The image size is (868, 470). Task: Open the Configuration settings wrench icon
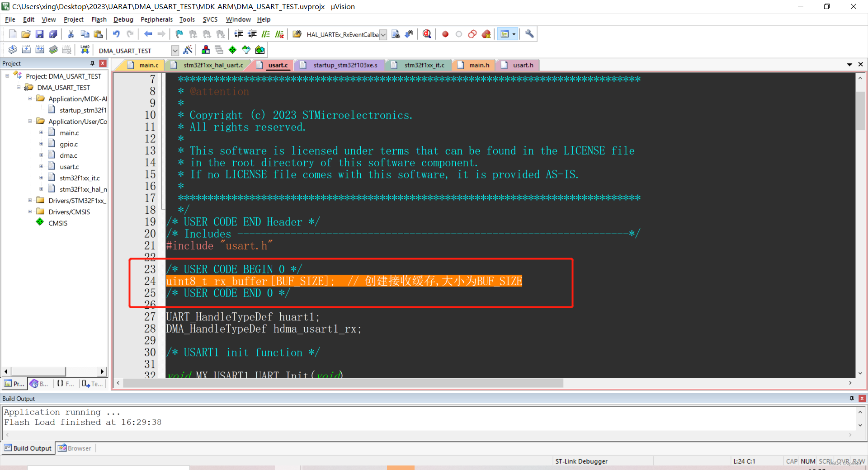tap(529, 34)
